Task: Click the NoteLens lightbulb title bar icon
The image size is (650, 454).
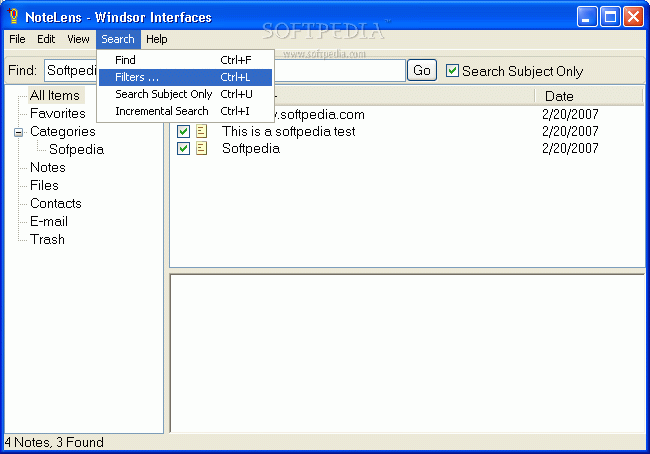Action: click(13, 16)
